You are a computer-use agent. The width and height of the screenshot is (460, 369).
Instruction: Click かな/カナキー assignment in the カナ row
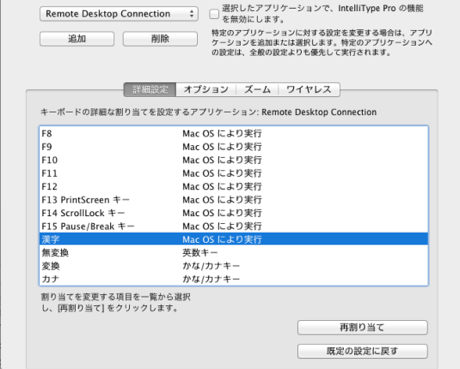pos(211,279)
